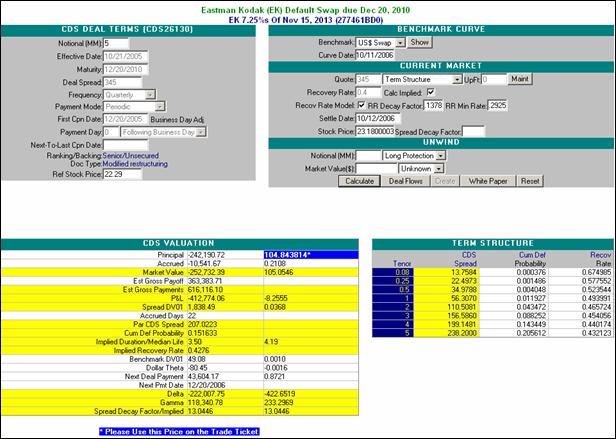The image size is (616, 439).
Task: Select the highlighted price 104.843814*
Action: 311,255
